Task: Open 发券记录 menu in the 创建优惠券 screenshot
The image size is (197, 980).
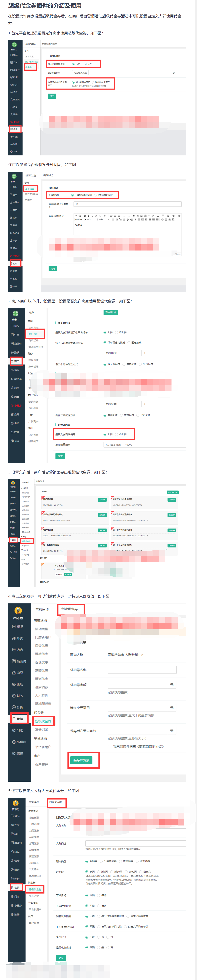Action: coord(42,729)
